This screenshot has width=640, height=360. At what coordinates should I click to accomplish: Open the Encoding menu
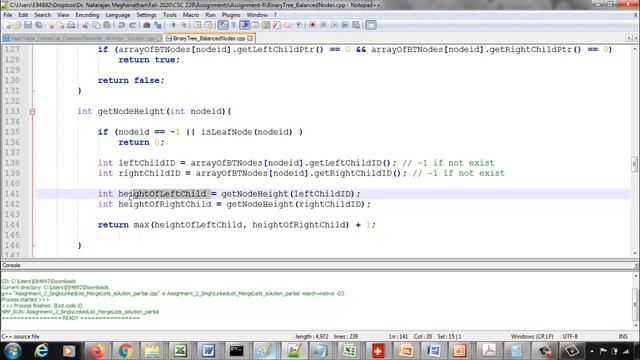(87, 15)
